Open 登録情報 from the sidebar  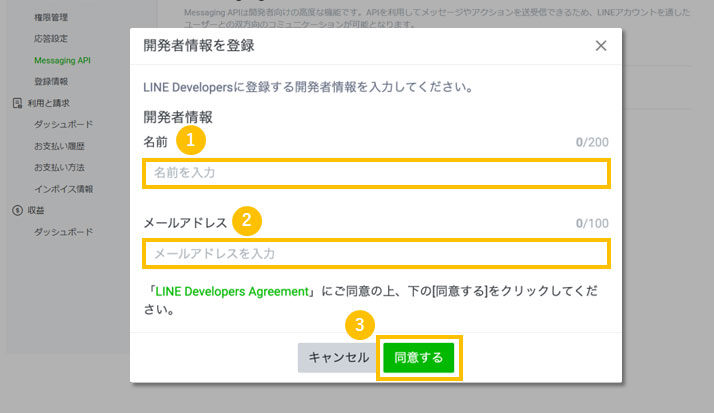pos(52,81)
